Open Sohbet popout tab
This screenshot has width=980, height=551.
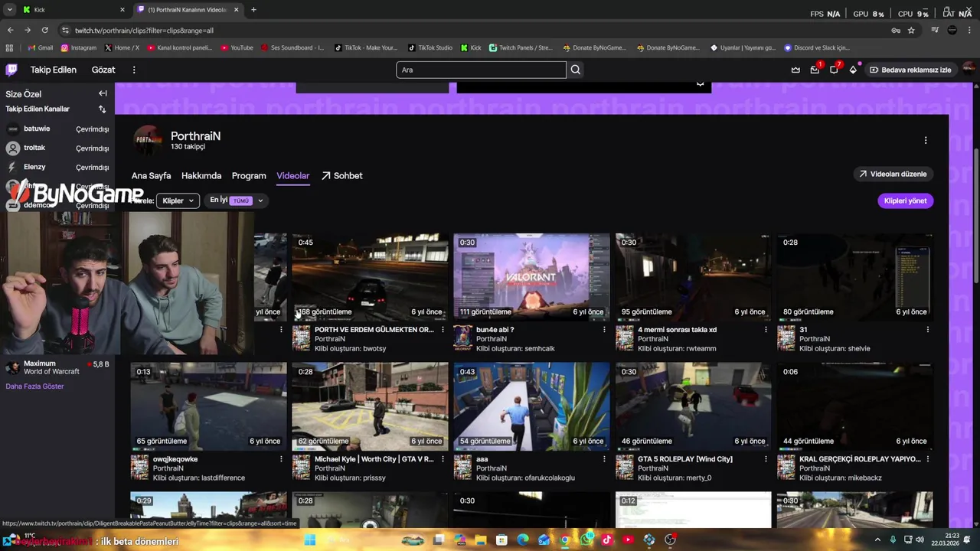point(342,176)
